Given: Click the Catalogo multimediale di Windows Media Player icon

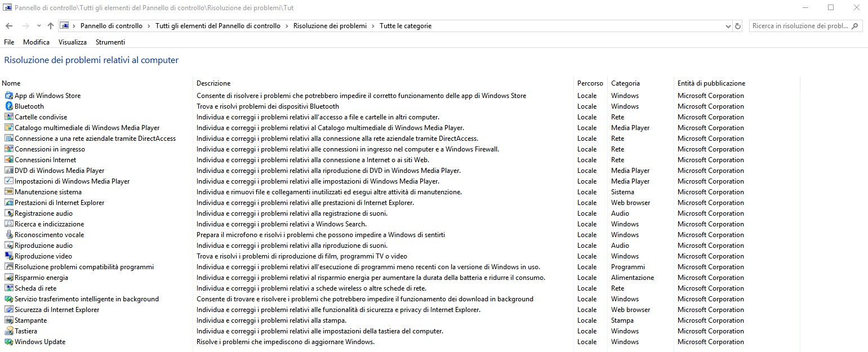Looking at the screenshot, I should 8,128.
